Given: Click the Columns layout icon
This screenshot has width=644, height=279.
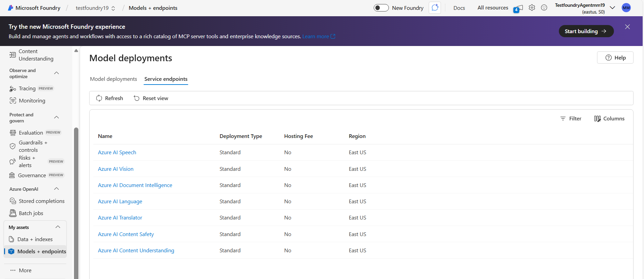Looking at the screenshot, I should pyautogui.click(x=597, y=119).
